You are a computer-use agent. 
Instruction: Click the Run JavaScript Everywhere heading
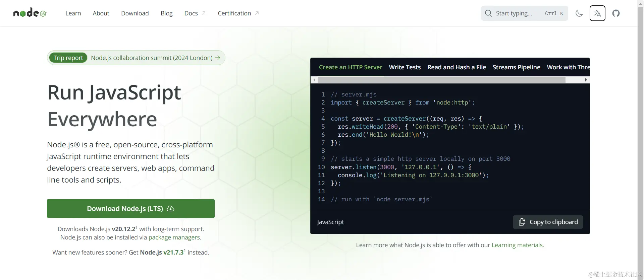coord(114,105)
